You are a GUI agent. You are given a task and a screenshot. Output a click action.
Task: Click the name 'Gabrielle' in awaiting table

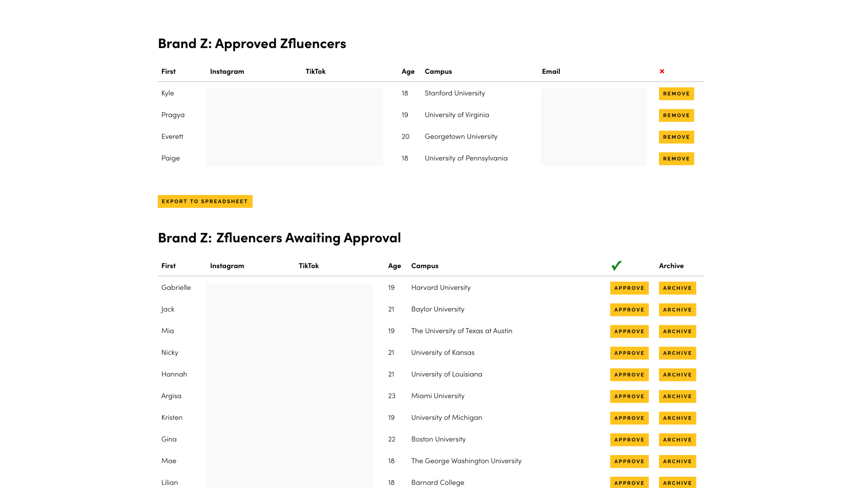tap(176, 288)
